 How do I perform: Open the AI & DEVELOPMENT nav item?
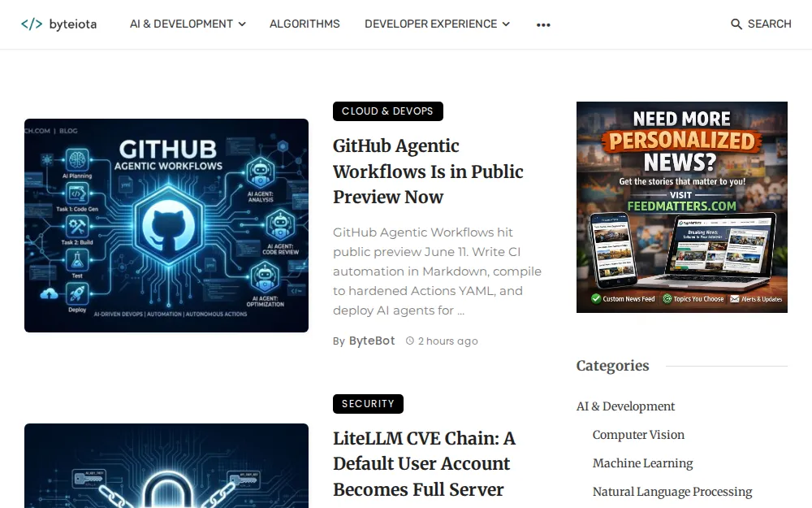point(181,24)
